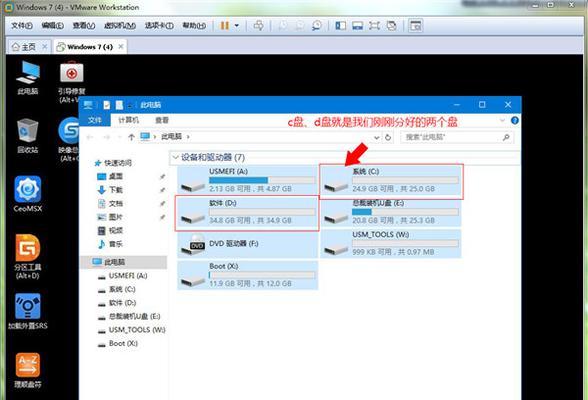This screenshot has width=588, height=400.
Task: Click the VMware pause button
Action: [225, 25]
